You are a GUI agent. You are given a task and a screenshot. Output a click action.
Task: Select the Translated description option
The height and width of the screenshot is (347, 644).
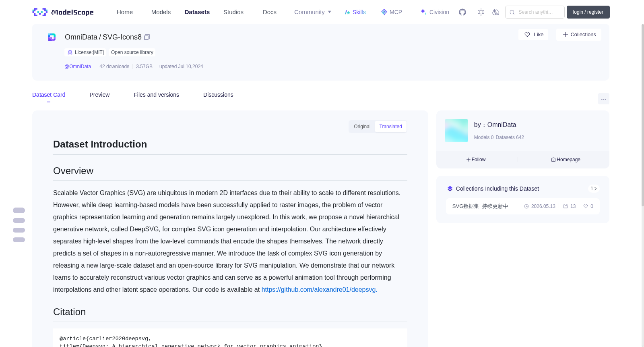coord(390,127)
